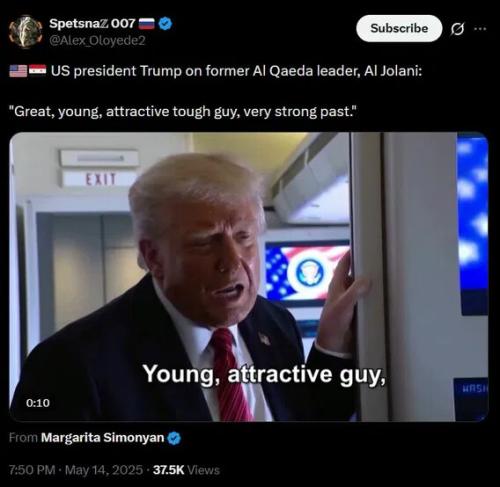The image size is (500, 487).
Task: Click the Grok slashed-circle icon
Action: pos(457,29)
